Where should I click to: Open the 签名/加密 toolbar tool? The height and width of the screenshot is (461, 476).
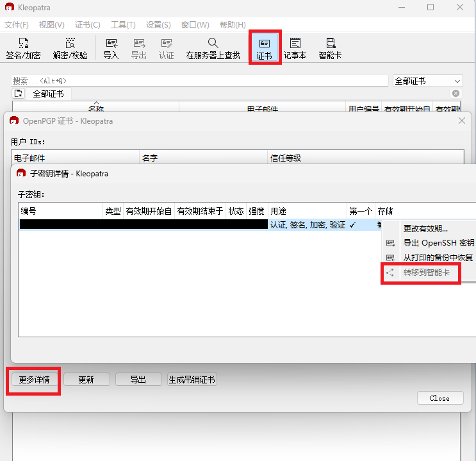(x=23, y=48)
